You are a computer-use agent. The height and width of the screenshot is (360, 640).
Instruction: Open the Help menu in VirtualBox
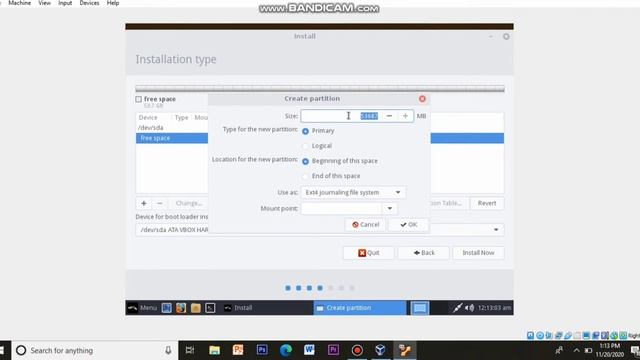coord(113,3)
